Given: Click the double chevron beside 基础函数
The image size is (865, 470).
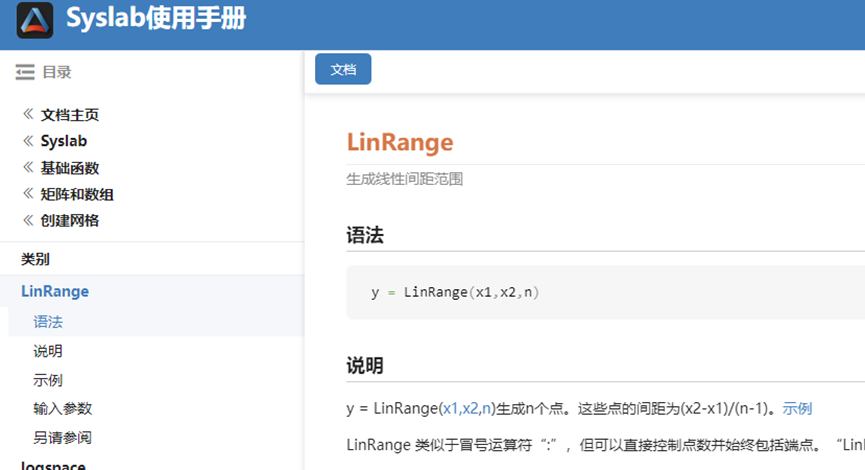Looking at the screenshot, I should [28, 167].
